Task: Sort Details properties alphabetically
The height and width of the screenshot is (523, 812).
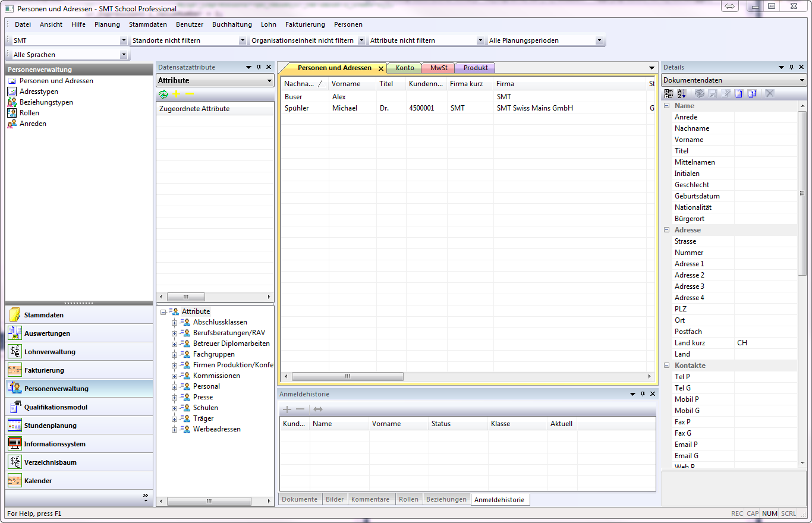Action: [682, 94]
